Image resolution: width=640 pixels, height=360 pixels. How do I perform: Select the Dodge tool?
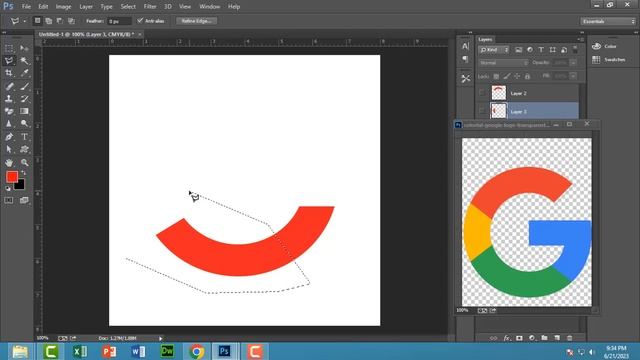24,123
